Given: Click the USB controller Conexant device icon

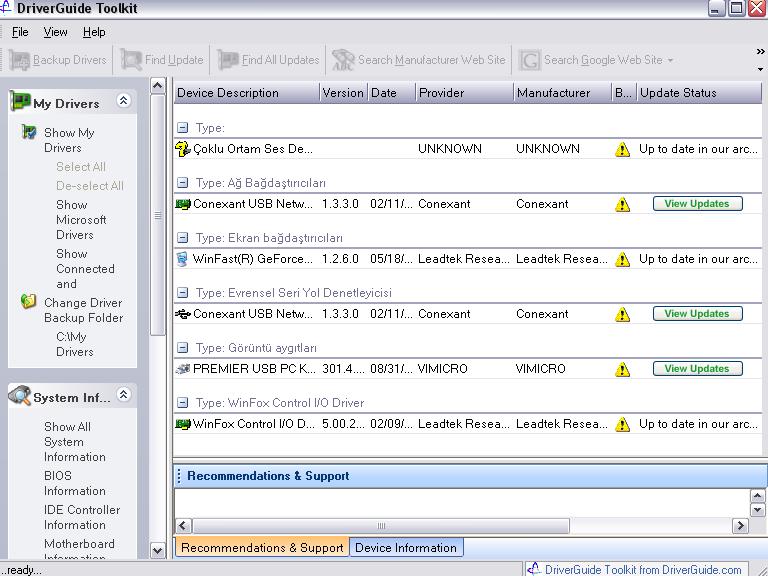Looking at the screenshot, I should [x=183, y=314].
